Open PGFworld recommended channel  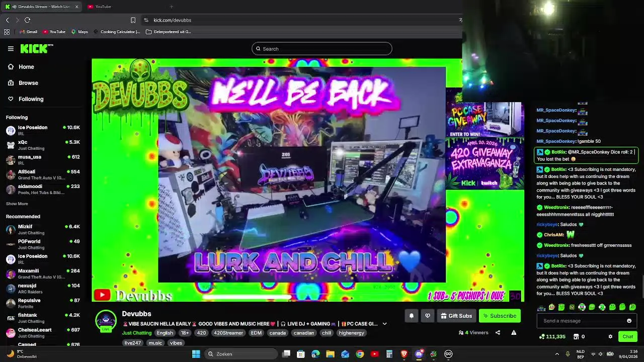pos(43,244)
